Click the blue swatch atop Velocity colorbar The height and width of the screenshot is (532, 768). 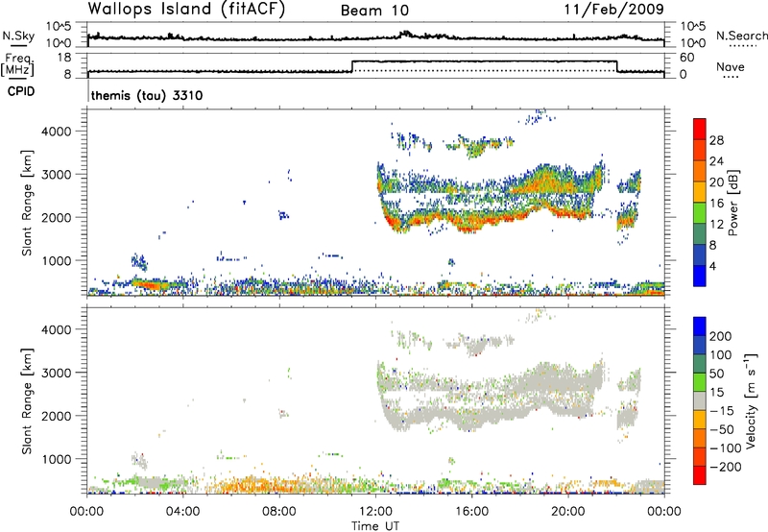click(x=700, y=326)
